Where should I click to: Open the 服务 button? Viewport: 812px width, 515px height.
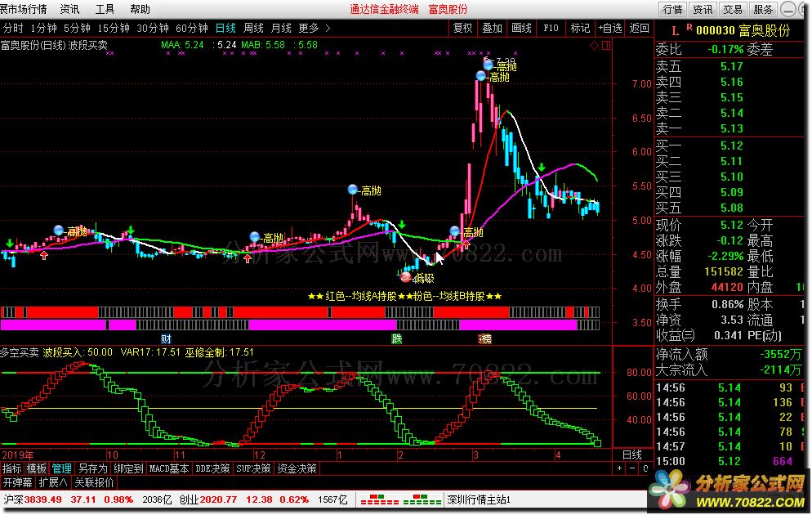[763, 9]
